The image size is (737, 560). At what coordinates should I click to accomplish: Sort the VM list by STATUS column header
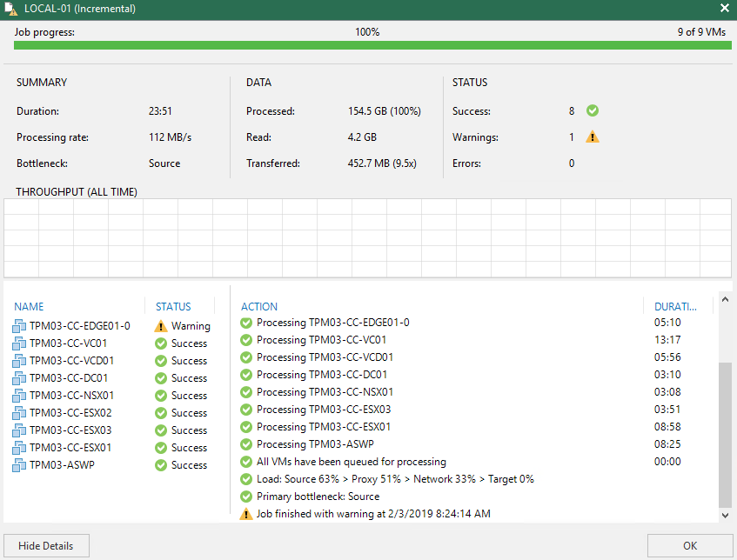pos(173,306)
